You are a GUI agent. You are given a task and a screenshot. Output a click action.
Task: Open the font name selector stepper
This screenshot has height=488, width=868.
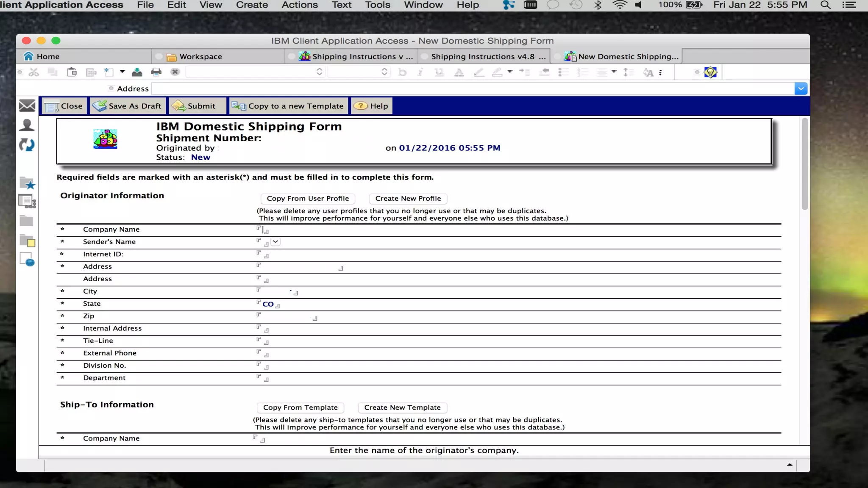(319, 72)
